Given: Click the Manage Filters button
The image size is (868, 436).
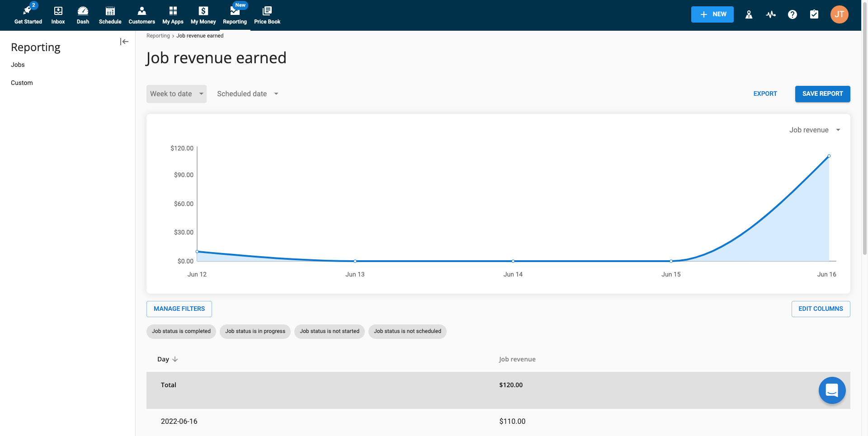Looking at the screenshot, I should click(x=179, y=309).
